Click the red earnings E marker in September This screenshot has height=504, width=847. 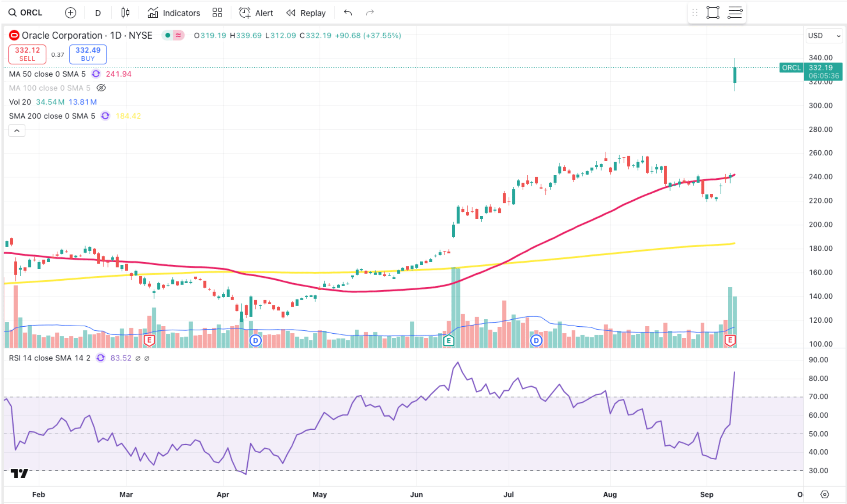pos(730,340)
